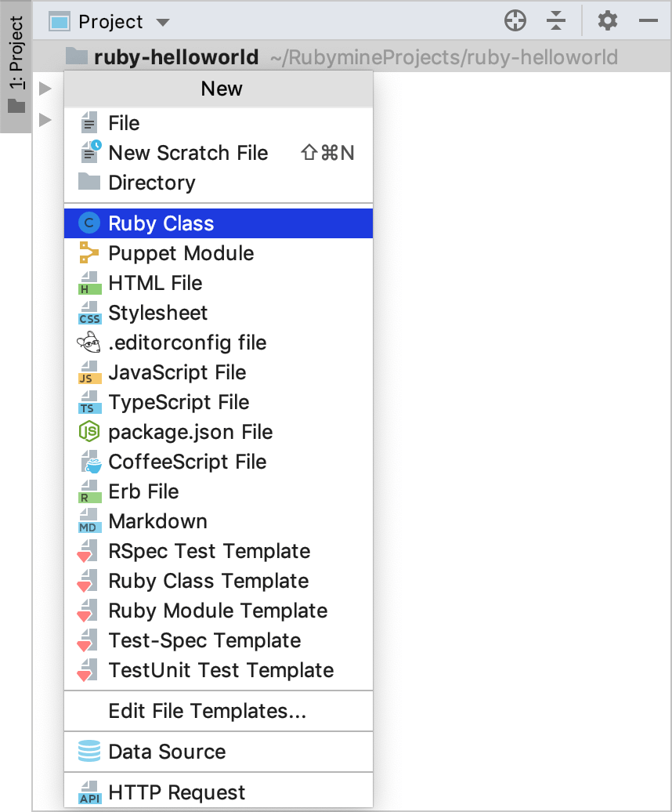Select the Ruby Class icon

click(89, 223)
